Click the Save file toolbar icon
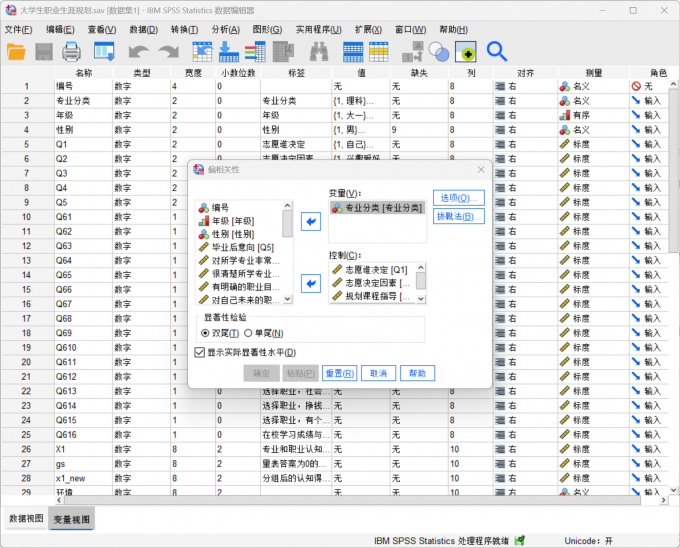Screen dimensions: 680x548 (x=44, y=52)
